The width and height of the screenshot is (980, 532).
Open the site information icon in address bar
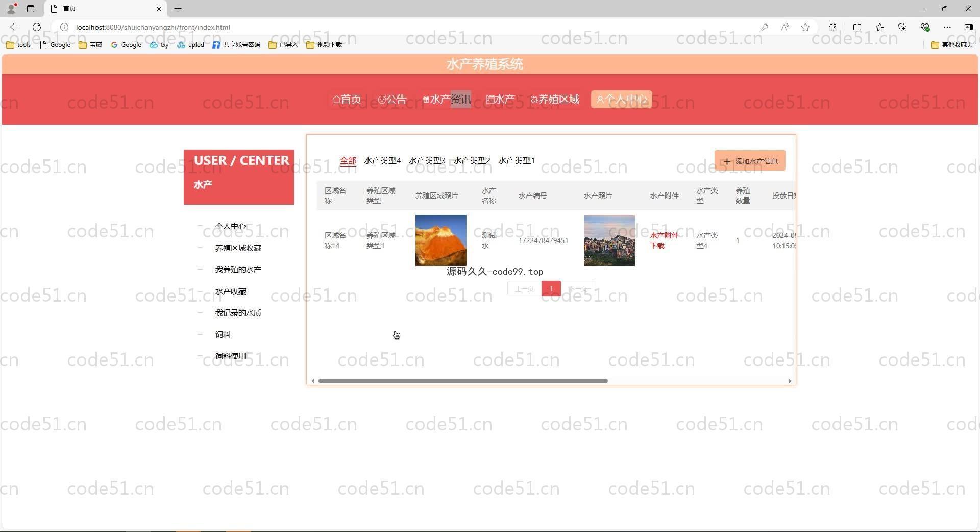(64, 27)
